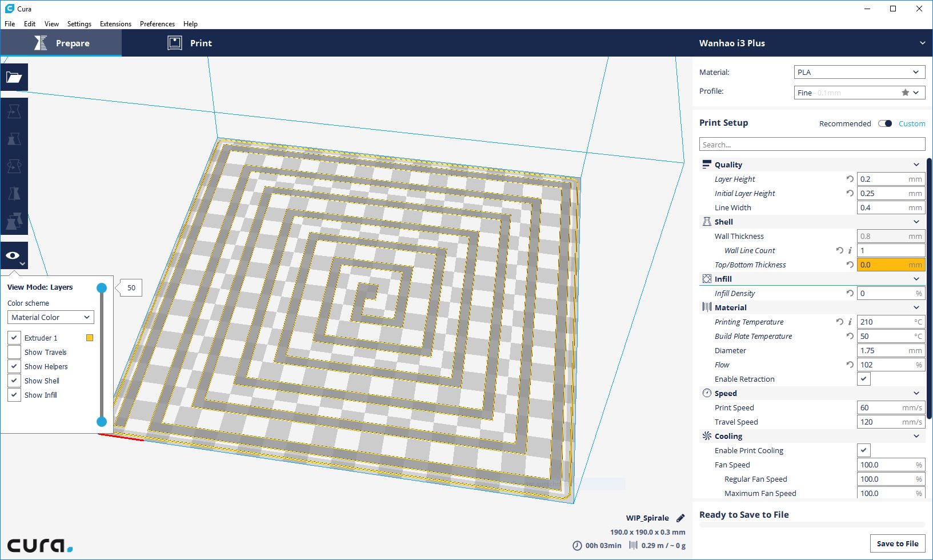Screen dimensions: 933x560
Task: Open the Edit menu
Action: (30, 24)
